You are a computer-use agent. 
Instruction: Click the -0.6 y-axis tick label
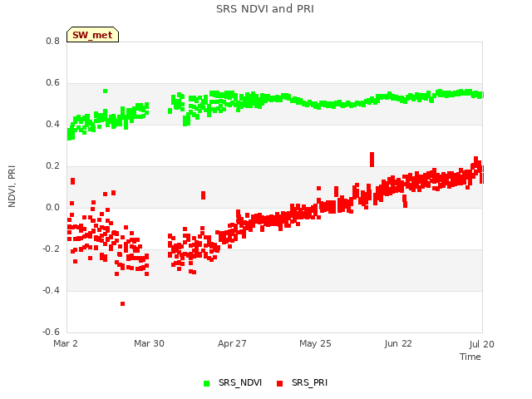pyautogui.click(x=51, y=332)
